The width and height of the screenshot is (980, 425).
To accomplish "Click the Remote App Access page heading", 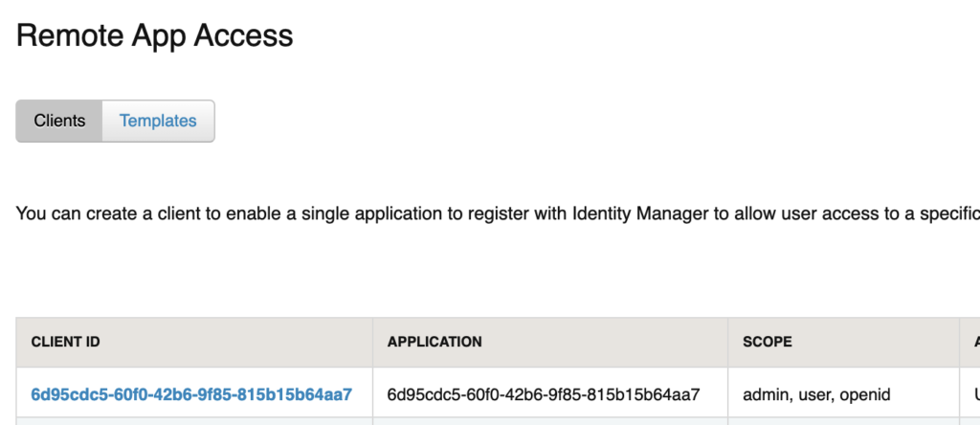I will [155, 36].
